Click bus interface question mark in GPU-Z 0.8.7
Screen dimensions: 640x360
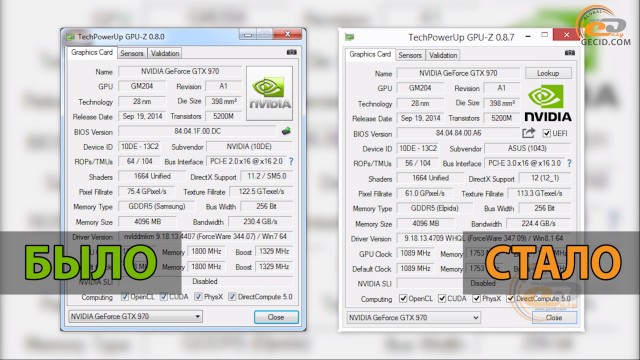(x=569, y=163)
